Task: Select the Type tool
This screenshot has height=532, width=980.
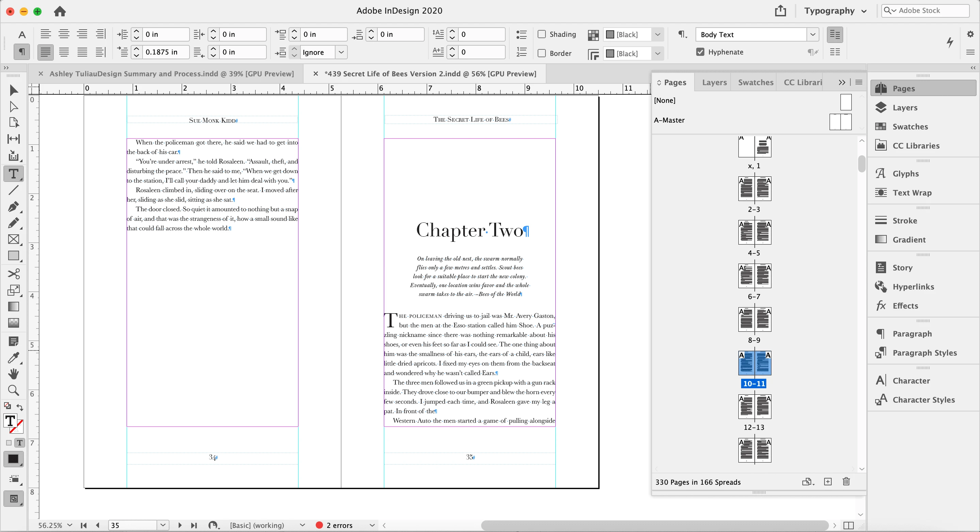Action: tap(13, 174)
